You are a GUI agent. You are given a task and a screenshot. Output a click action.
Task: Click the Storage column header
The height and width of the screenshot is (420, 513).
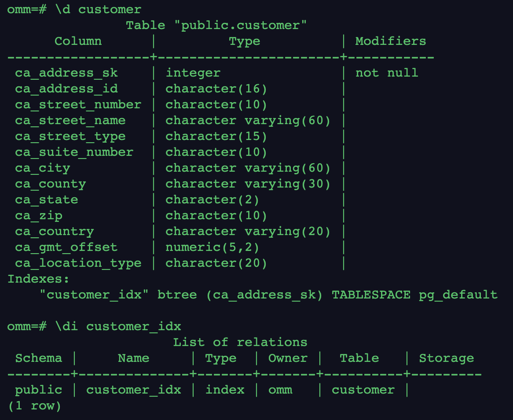click(446, 358)
